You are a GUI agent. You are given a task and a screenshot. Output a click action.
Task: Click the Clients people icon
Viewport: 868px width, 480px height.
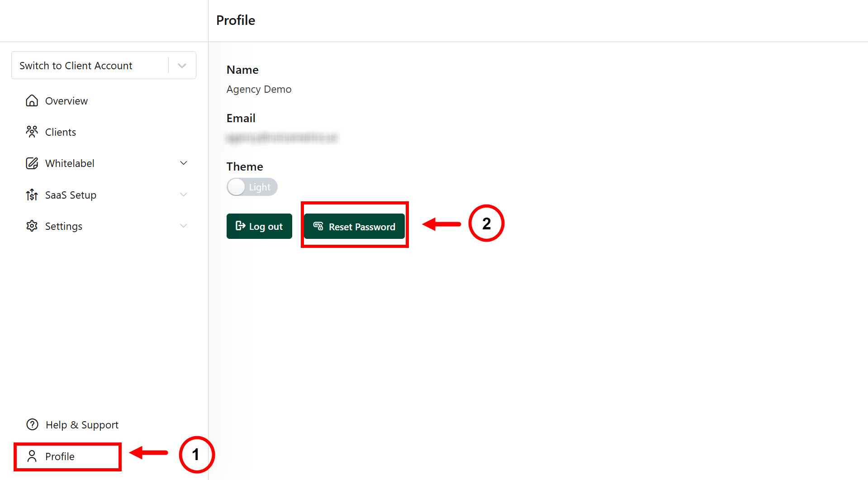pyautogui.click(x=32, y=132)
